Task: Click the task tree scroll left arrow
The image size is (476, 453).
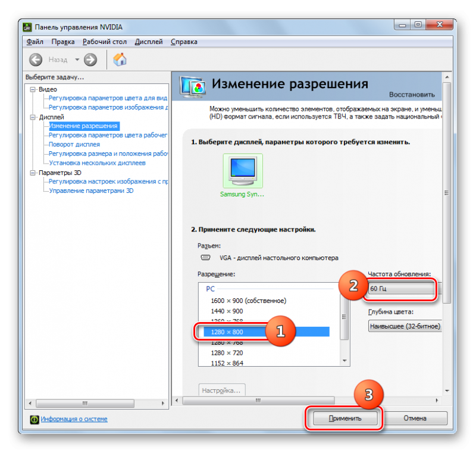Action: pos(30,403)
